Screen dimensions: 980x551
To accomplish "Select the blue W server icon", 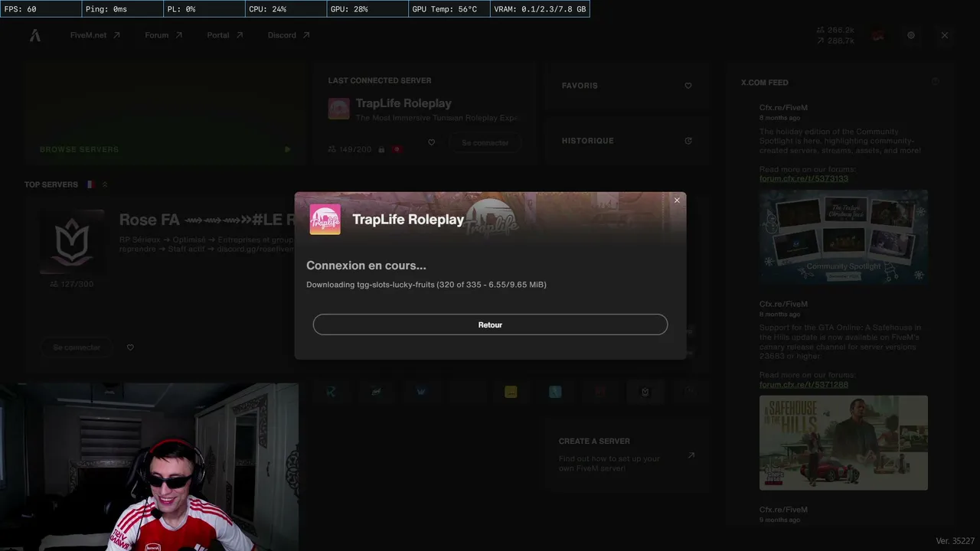I will 421,392.
